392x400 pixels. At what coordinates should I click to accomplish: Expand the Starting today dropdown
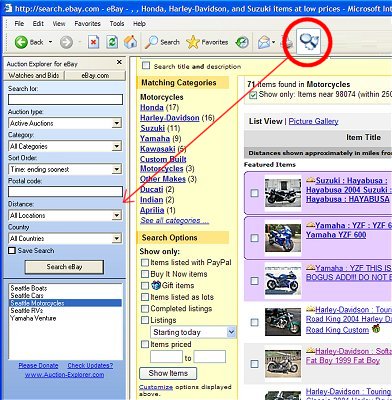click(x=193, y=332)
